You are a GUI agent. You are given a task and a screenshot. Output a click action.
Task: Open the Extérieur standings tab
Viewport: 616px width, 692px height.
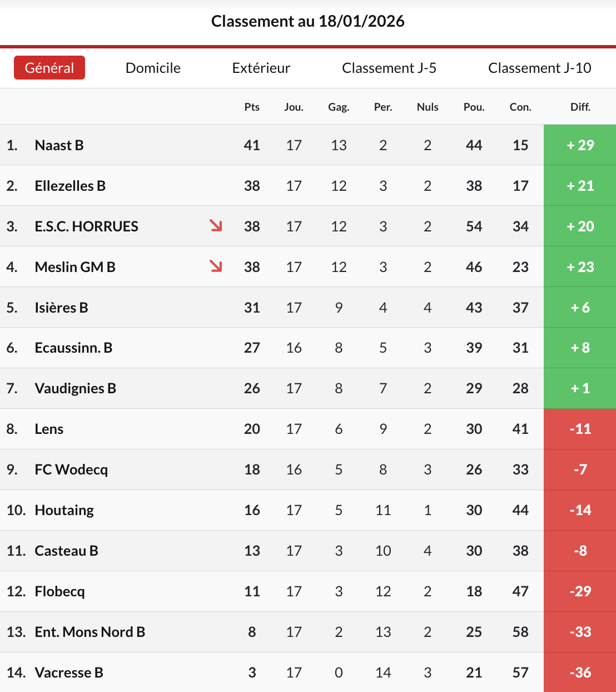261,68
